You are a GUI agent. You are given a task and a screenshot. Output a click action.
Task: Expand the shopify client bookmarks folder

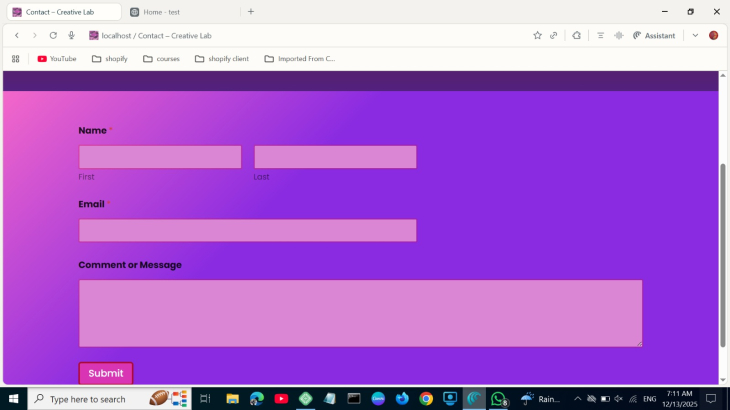[222, 59]
